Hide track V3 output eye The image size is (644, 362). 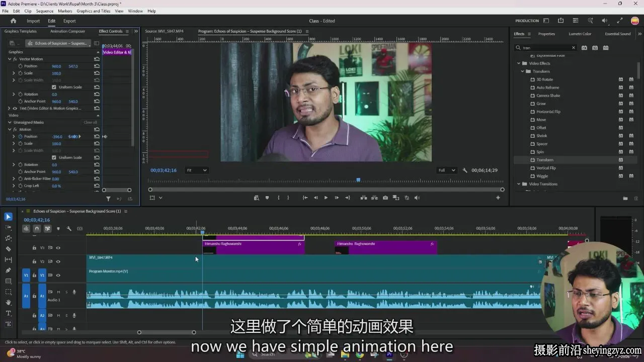click(x=58, y=248)
